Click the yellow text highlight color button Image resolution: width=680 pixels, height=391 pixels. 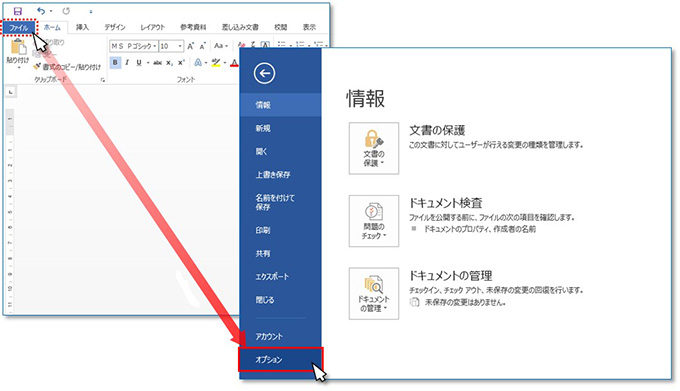[216, 63]
